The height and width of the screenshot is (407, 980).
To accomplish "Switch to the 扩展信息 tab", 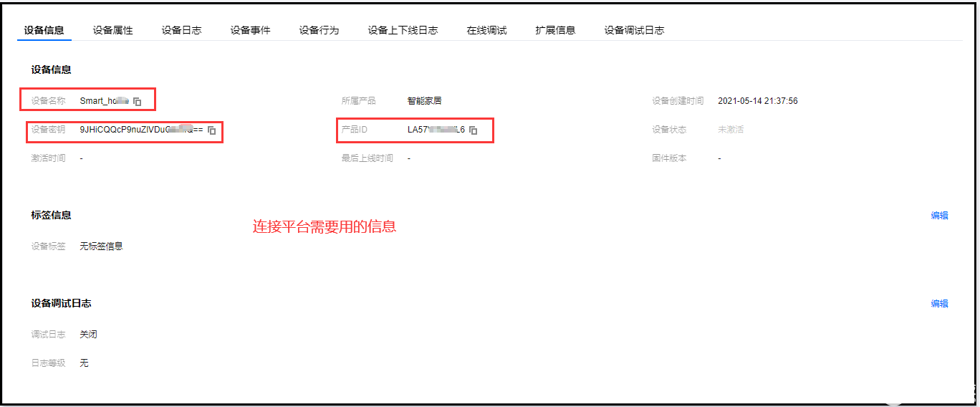I will tap(555, 30).
